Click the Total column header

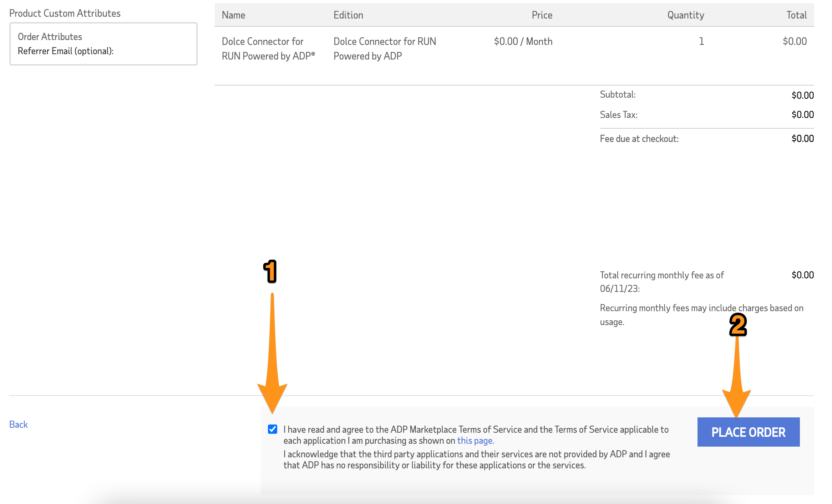pos(796,15)
